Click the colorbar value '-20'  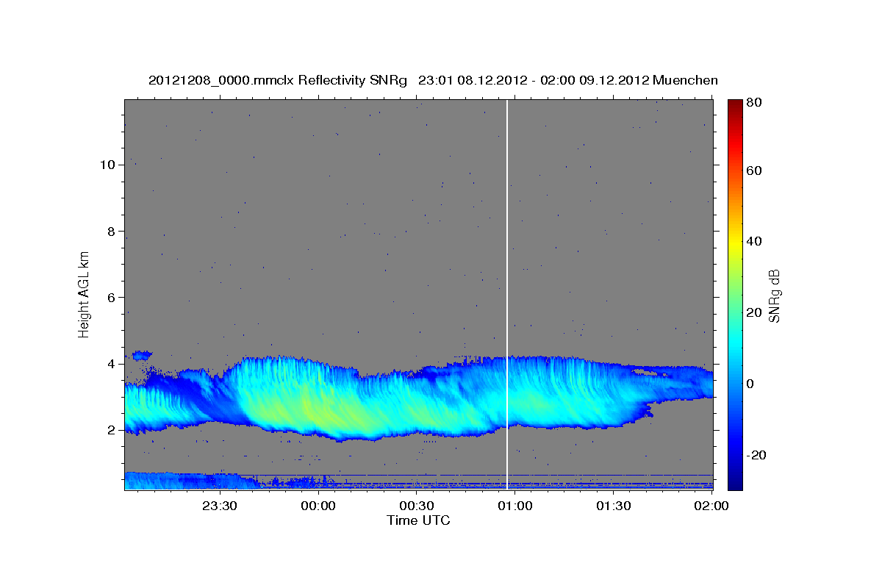756,455
